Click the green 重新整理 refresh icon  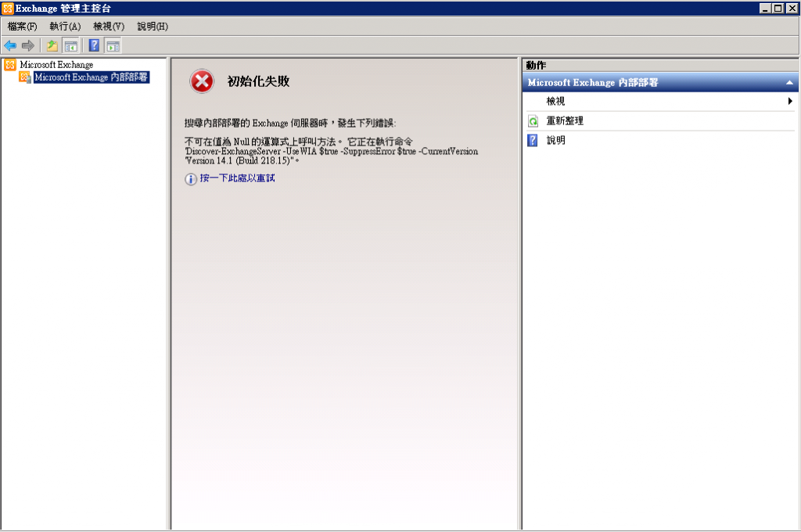(533, 121)
